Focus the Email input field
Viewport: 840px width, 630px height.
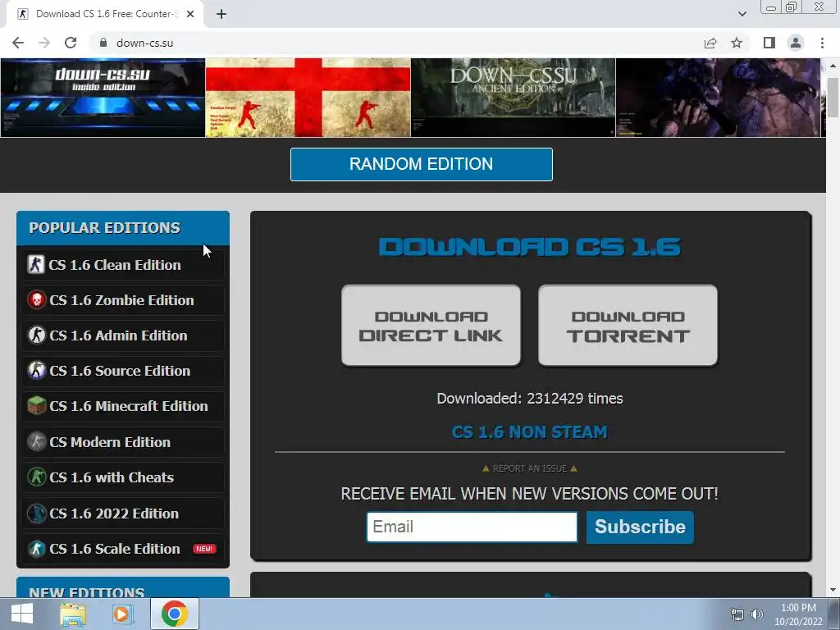pos(472,527)
